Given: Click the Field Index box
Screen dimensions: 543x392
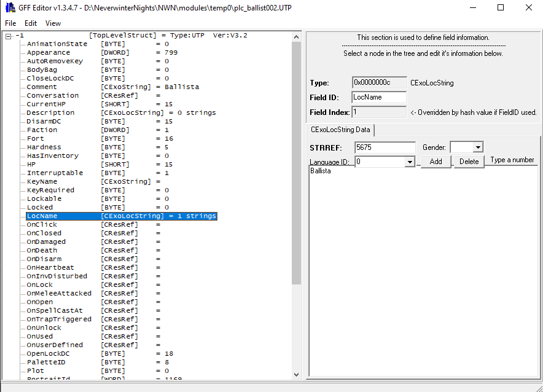Looking at the screenshot, I should pyautogui.click(x=378, y=111).
